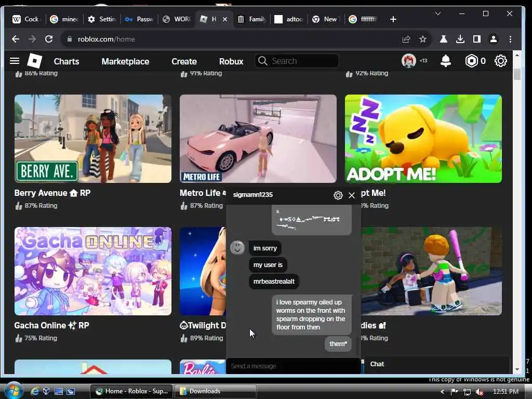
Task: Open the Charts page
Action: [x=66, y=61]
